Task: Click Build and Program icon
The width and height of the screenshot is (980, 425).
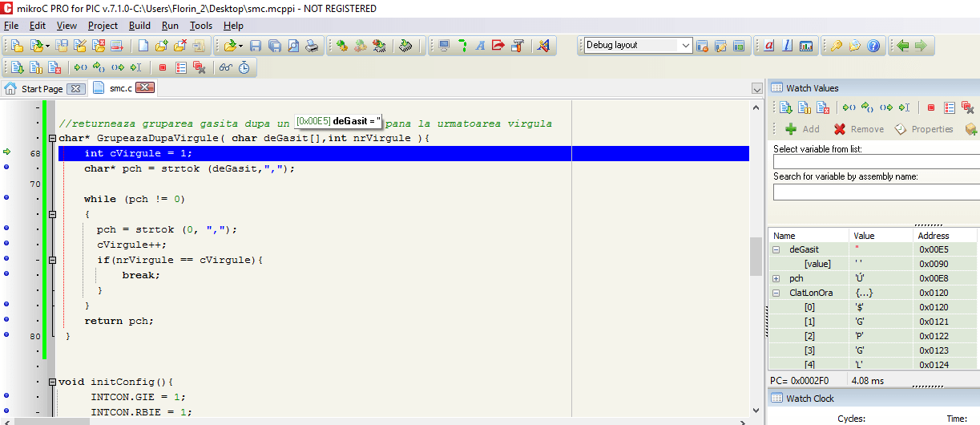Action: [x=379, y=46]
